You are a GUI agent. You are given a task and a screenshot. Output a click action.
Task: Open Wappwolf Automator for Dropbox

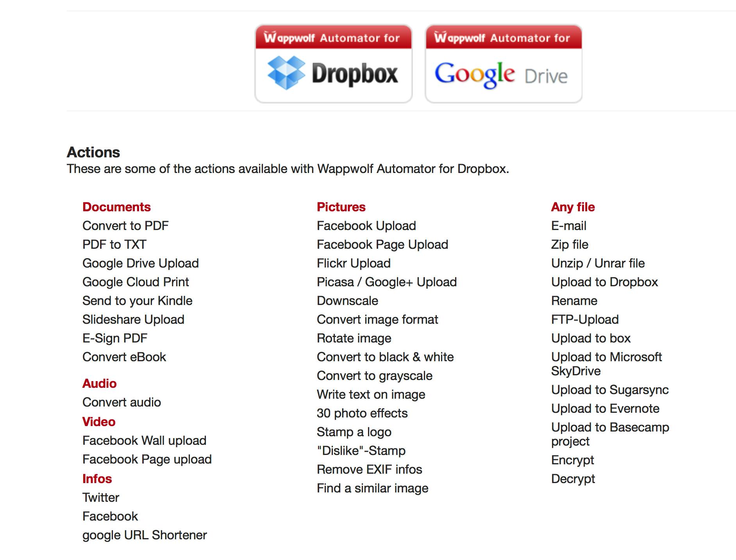tap(333, 64)
